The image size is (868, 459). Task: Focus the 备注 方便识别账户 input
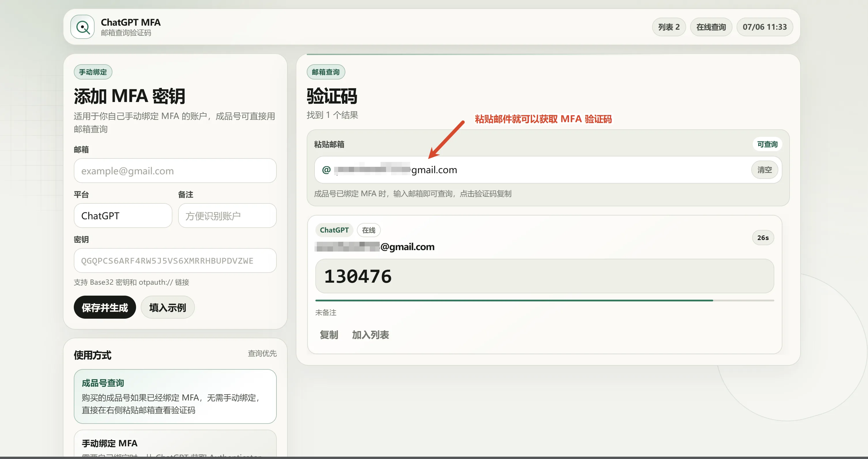(227, 216)
